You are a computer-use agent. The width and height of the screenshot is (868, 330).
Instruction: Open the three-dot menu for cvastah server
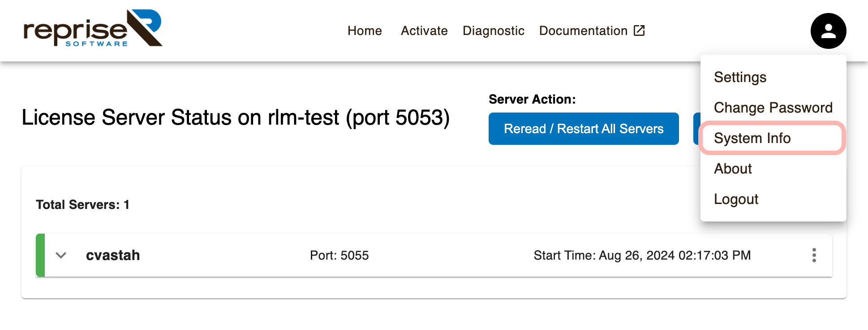(814, 255)
